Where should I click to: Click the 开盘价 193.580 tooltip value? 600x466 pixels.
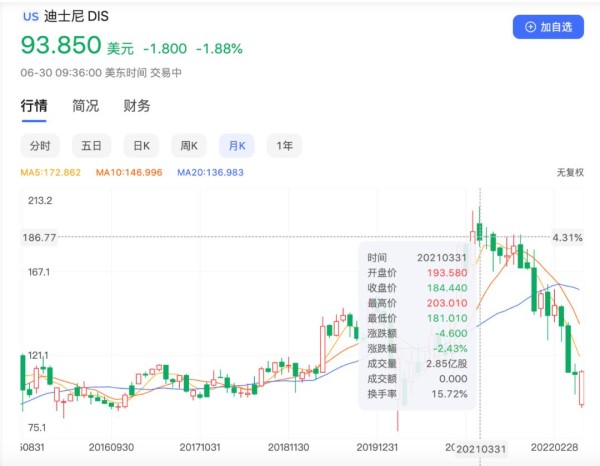(447, 273)
